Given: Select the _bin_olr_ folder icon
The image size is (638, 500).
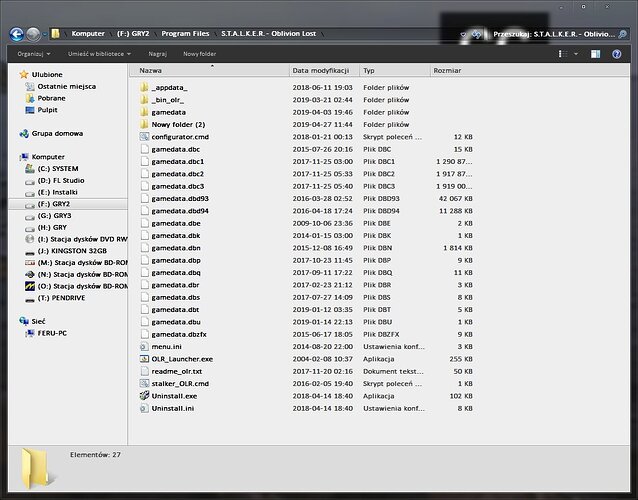Looking at the screenshot, I should (144, 100).
